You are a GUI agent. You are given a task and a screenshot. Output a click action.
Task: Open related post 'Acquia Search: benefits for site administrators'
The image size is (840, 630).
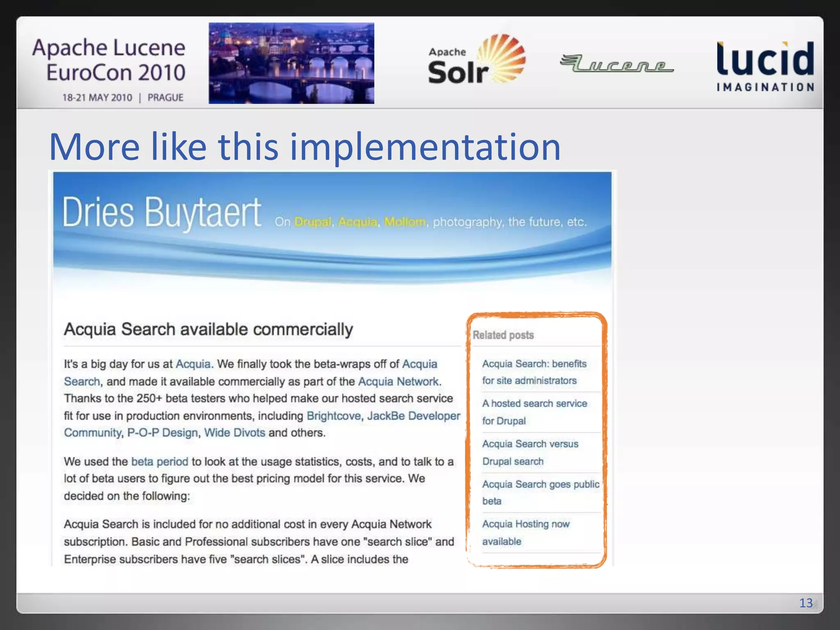(x=534, y=372)
